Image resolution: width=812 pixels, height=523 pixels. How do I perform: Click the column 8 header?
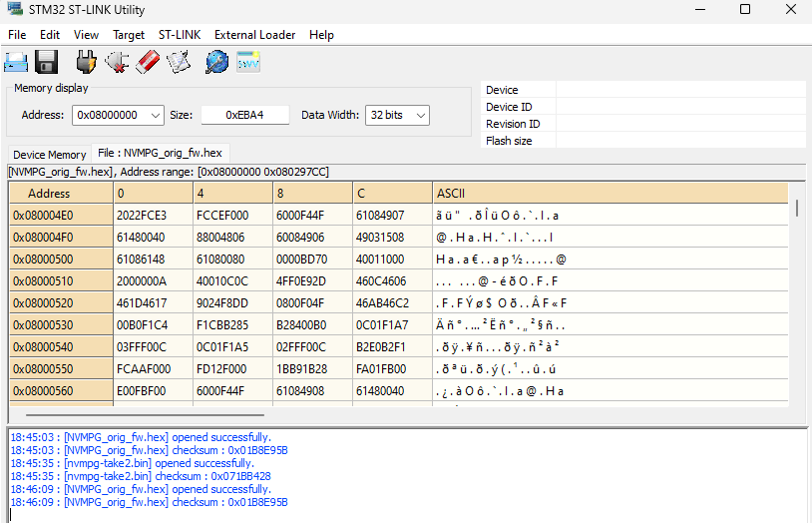(313, 194)
